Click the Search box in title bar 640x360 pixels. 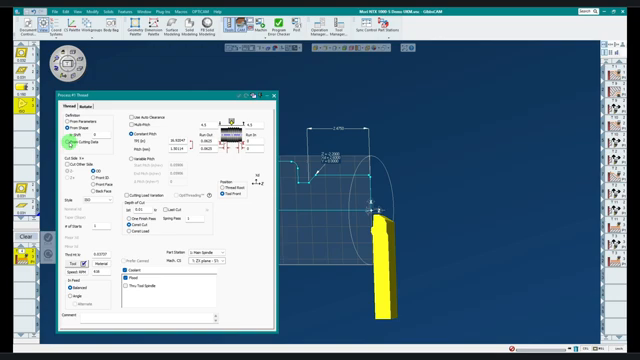588,11
